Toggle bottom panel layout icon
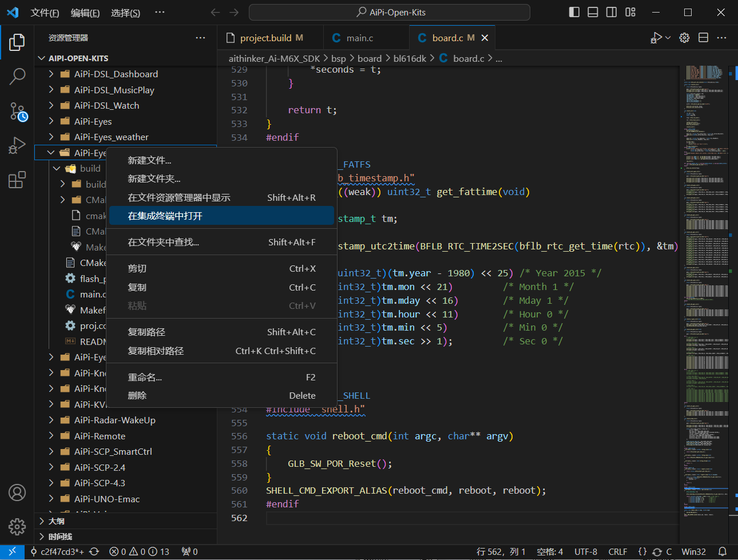 [593, 12]
